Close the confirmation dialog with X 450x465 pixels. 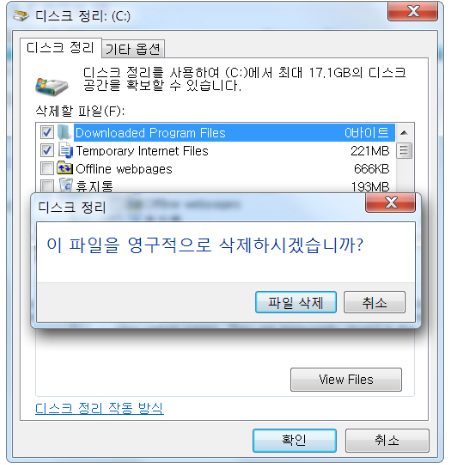pos(391,202)
